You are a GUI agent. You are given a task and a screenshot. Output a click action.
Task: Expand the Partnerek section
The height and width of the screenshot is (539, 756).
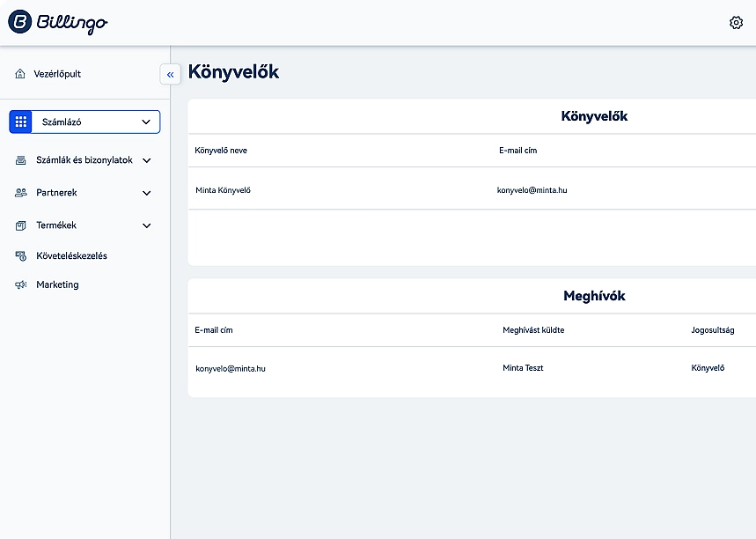(146, 193)
